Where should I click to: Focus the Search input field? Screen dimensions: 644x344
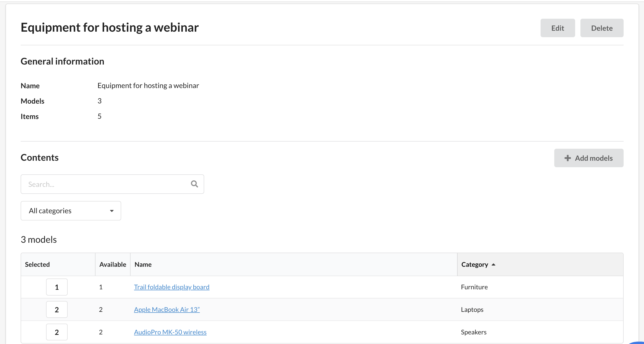[x=105, y=184]
